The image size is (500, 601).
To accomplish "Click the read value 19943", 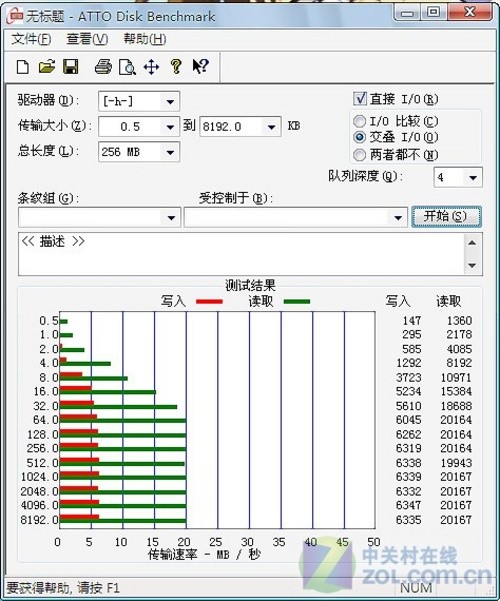I will [x=456, y=463].
